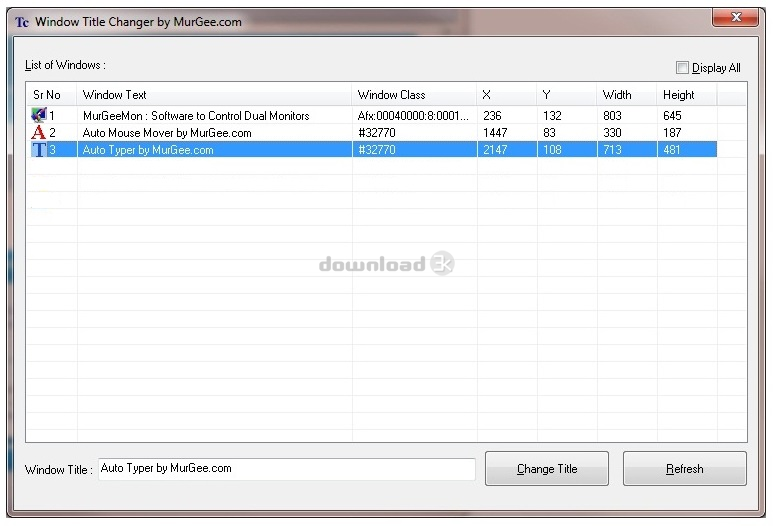Click the Height column header
The height and width of the screenshot is (526, 774).
pyautogui.click(x=687, y=95)
